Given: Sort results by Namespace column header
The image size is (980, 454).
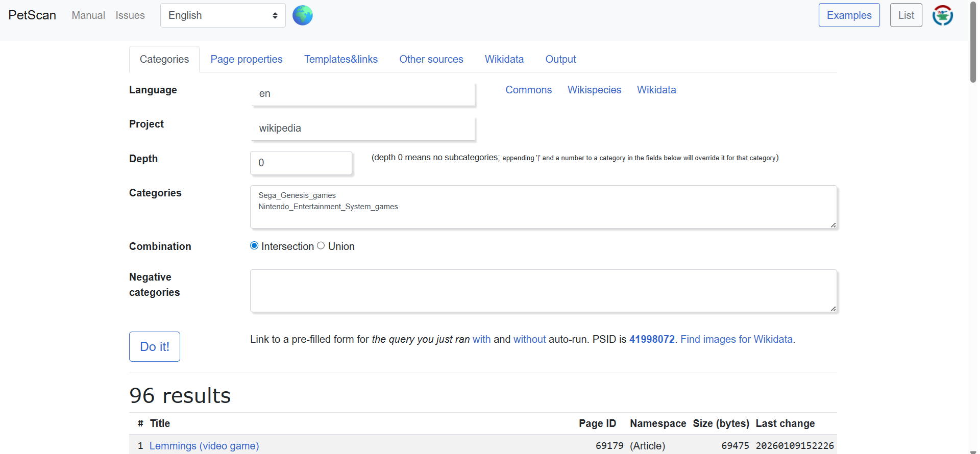Looking at the screenshot, I should coord(658,423).
